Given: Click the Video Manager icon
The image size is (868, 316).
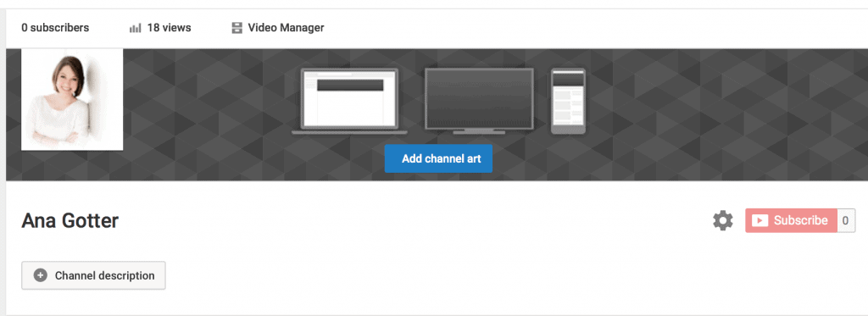Looking at the screenshot, I should (237, 28).
